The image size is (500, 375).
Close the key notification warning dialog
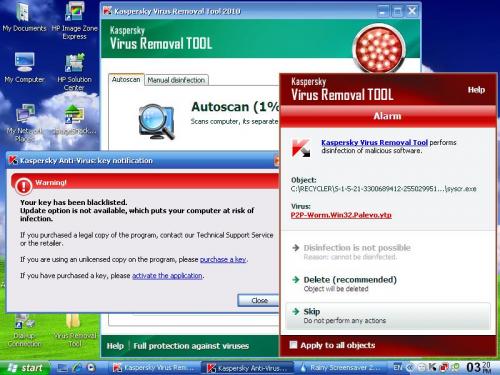tap(258, 300)
